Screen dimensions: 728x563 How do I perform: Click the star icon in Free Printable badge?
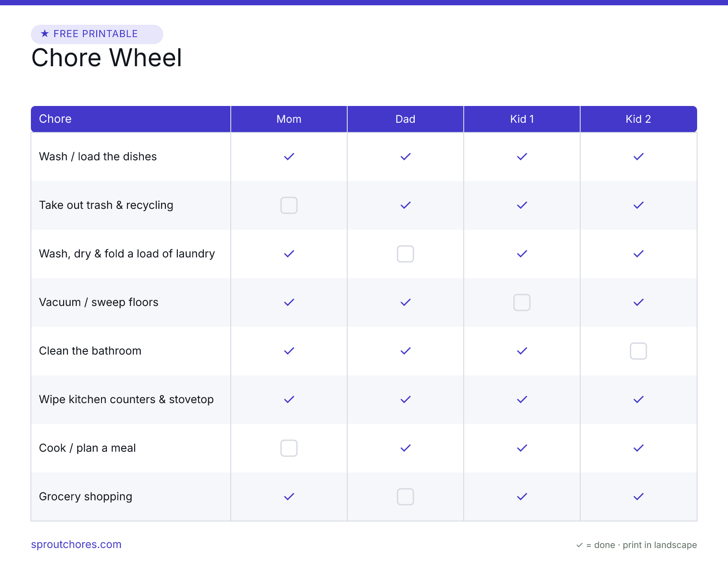pyautogui.click(x=45, y=34)
